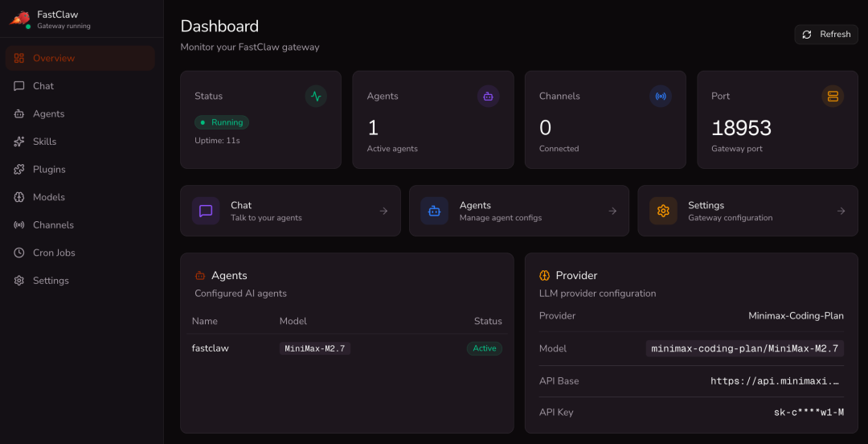Click the green Running status badge

(x=222, y=122)
